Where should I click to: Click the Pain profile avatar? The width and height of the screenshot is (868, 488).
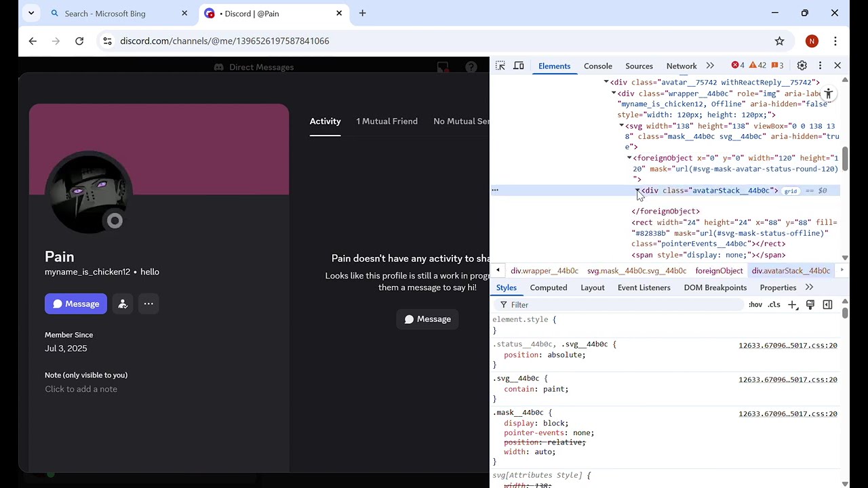point(88,192)
